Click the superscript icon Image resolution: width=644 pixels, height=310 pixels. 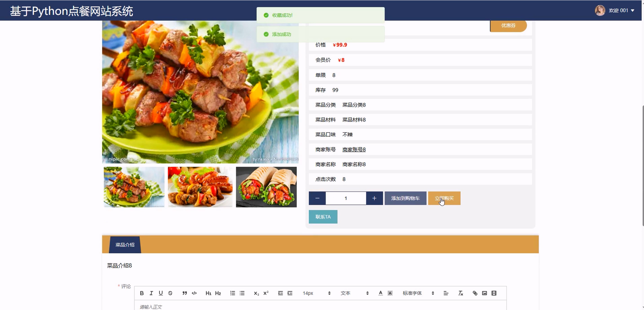point(266,293)
